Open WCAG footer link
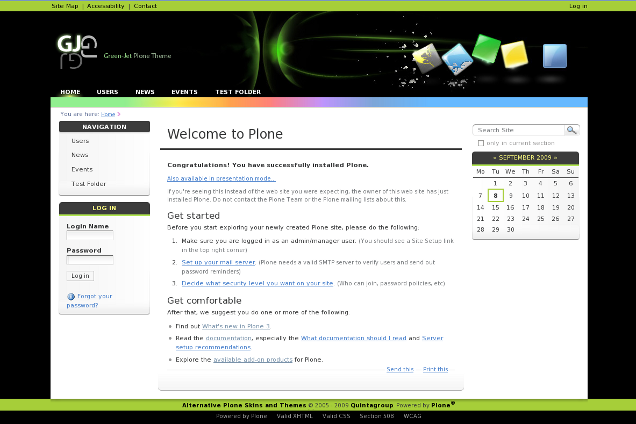636x424 pixels. (x=413, y=416)
